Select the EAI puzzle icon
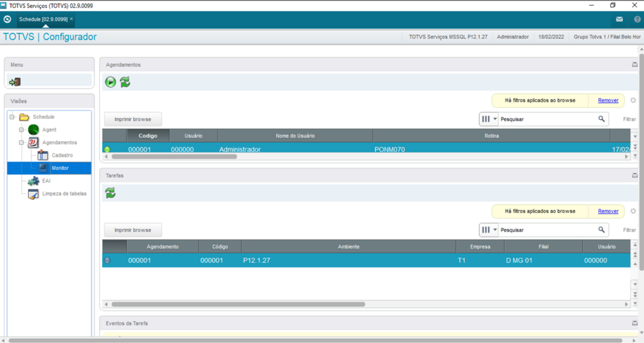 [33, 181]
